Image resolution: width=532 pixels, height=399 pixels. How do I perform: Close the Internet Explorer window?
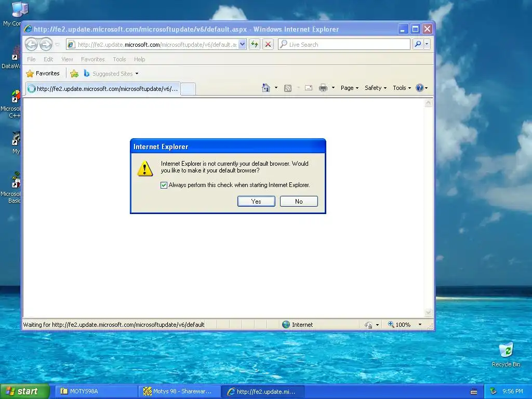coord(427,29)
